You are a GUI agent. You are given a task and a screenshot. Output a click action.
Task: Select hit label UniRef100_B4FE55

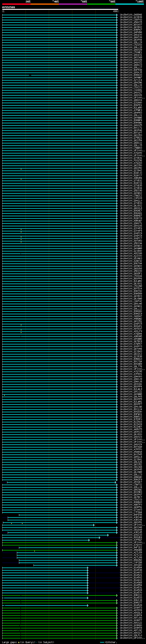click(x=131, y=515)
